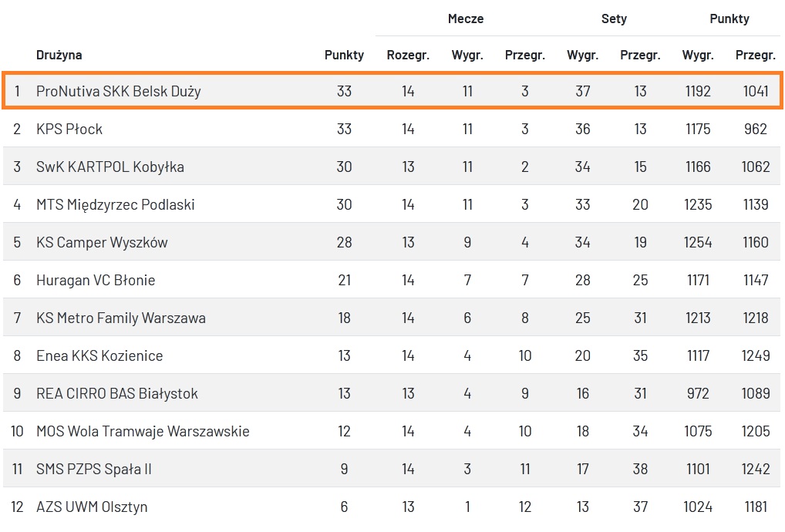Select AZS UWM Olsztyn in last place
Viewport: 785px width, 532px height.
92,507
